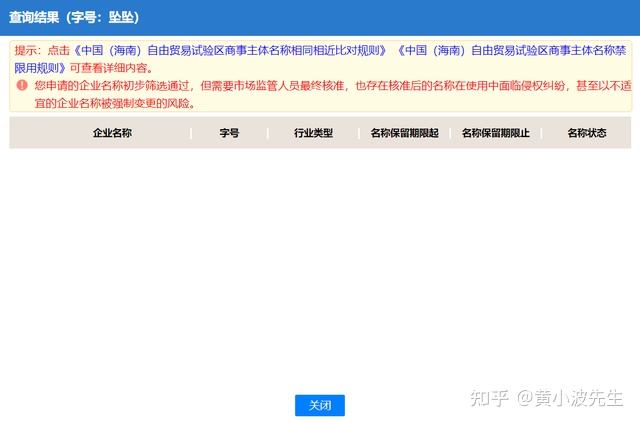Select the 字号 column header
640x424 pixels.
coord(229,133)
